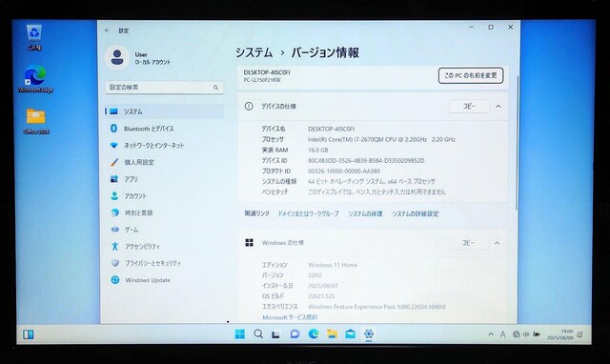The height and width of the screenshot is (364, 610).
Task: Launch Microsoft Edge from the taskbar
Action: pyautogui.click(x=314, y=334)
